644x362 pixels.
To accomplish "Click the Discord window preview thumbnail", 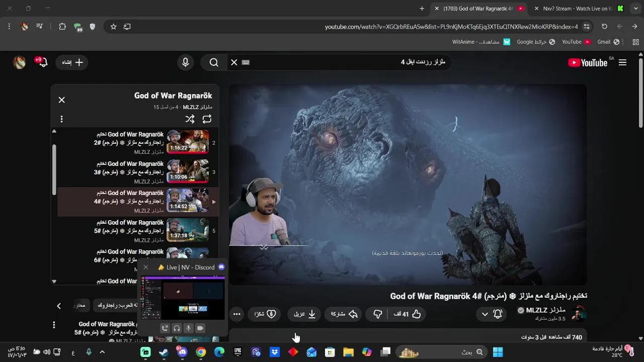I will 183,298.
